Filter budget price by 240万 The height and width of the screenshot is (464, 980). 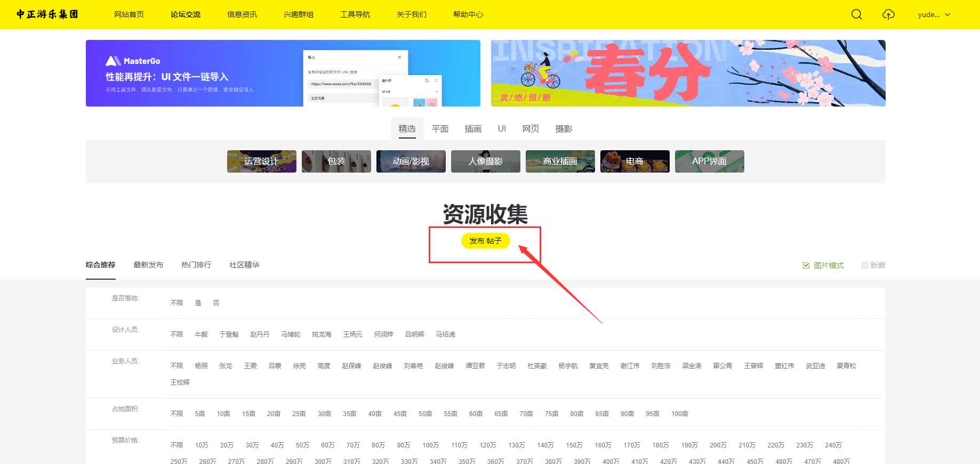tap(833, 445)
